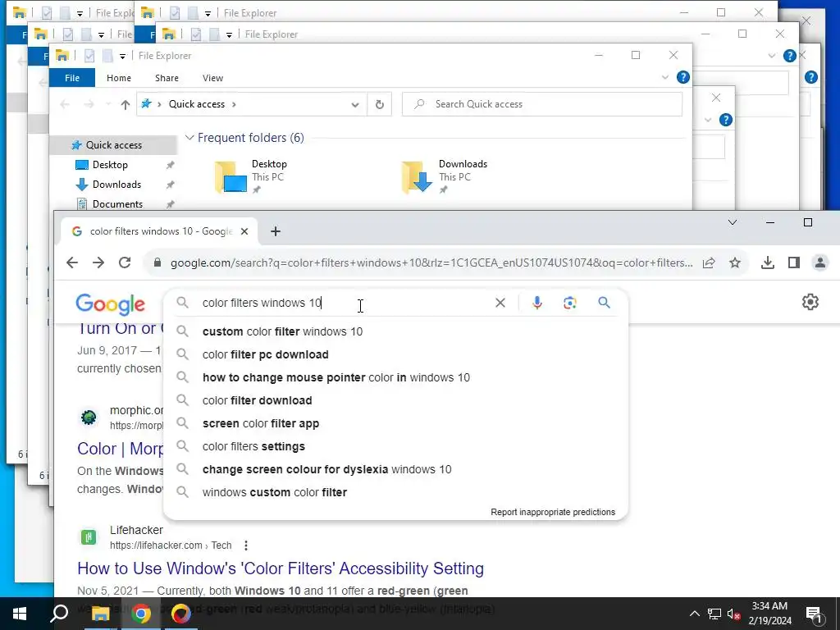The width and height of the screenshot is (840, 630).
Task: Open the Color | Morphic result link
Action: (120, 449)
